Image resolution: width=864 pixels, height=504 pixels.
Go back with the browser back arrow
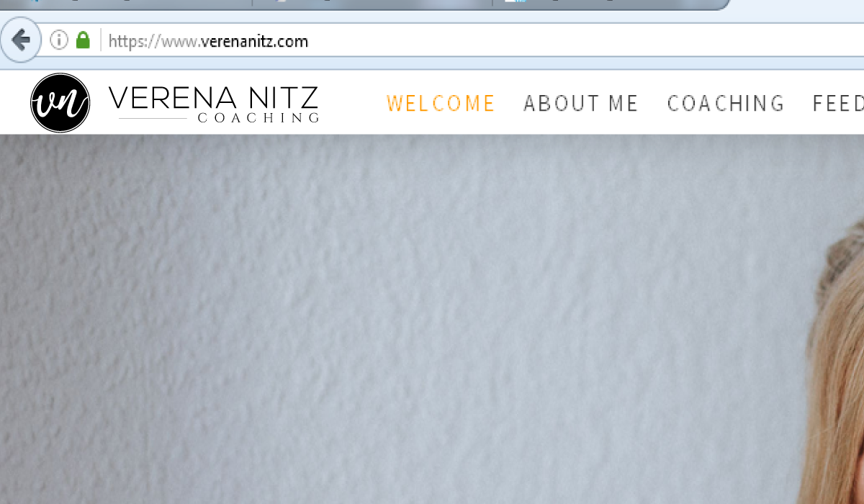(21, 40)
